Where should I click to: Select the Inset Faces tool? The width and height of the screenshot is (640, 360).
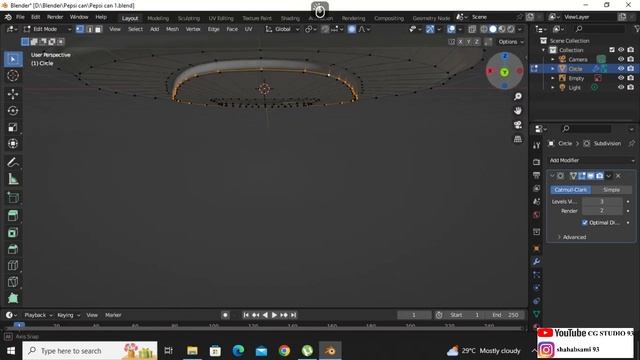pyautogui.click(x=13, y=233)
